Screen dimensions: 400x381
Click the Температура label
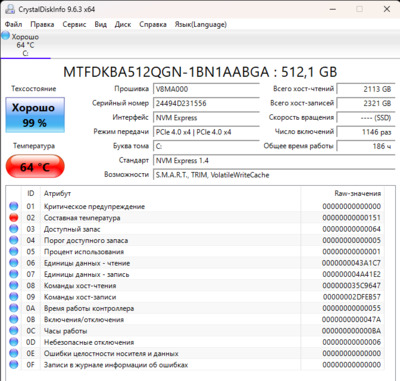[34, 146]
